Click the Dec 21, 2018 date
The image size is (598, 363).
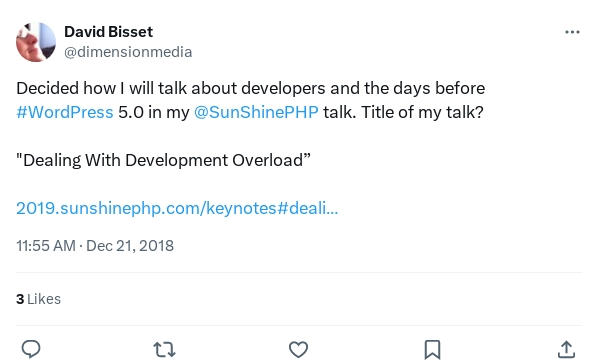point(130,246)
